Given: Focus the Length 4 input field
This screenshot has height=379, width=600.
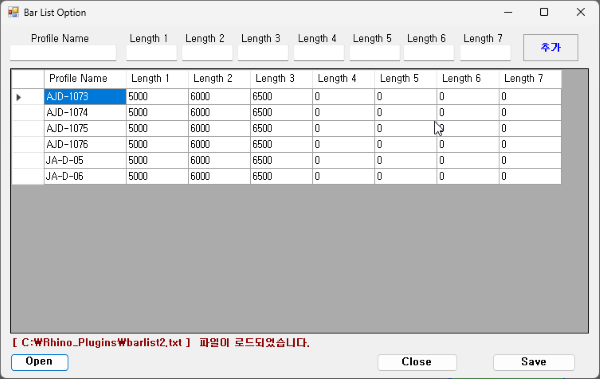Looking at the screenshot, I should [319, 53].
